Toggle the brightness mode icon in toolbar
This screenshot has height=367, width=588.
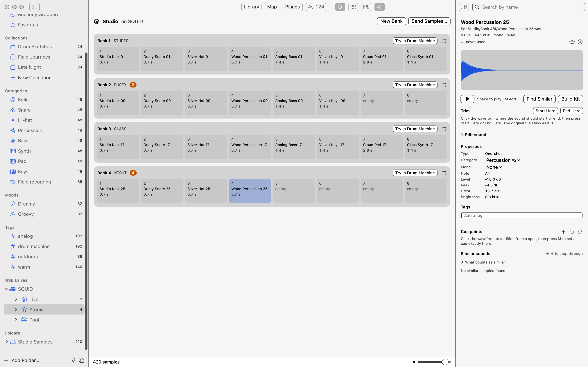(340, 7)
